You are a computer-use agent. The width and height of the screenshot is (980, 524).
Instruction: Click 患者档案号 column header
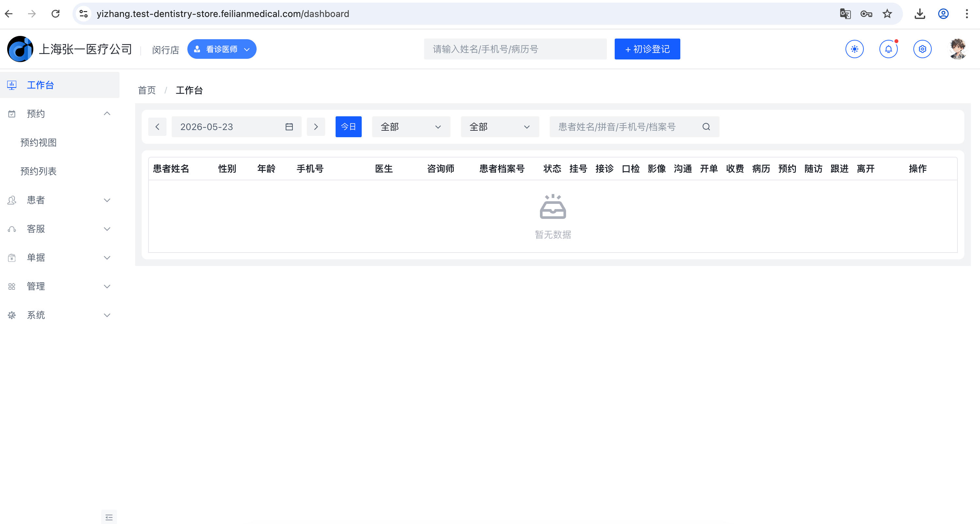coord(502,169)
